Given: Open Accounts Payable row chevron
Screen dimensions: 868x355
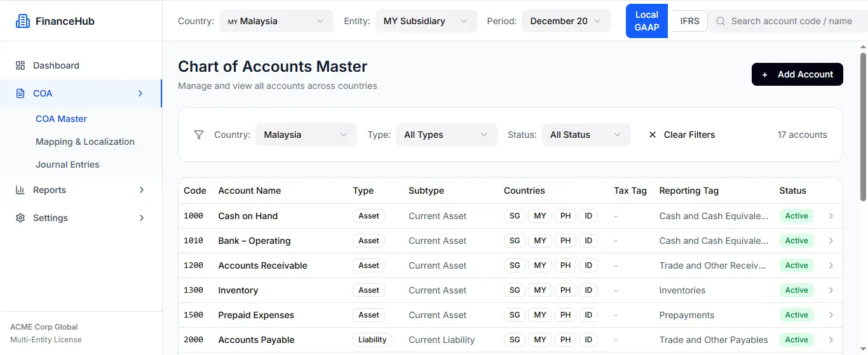Looking at the screenshot, I should coord(831,340).
